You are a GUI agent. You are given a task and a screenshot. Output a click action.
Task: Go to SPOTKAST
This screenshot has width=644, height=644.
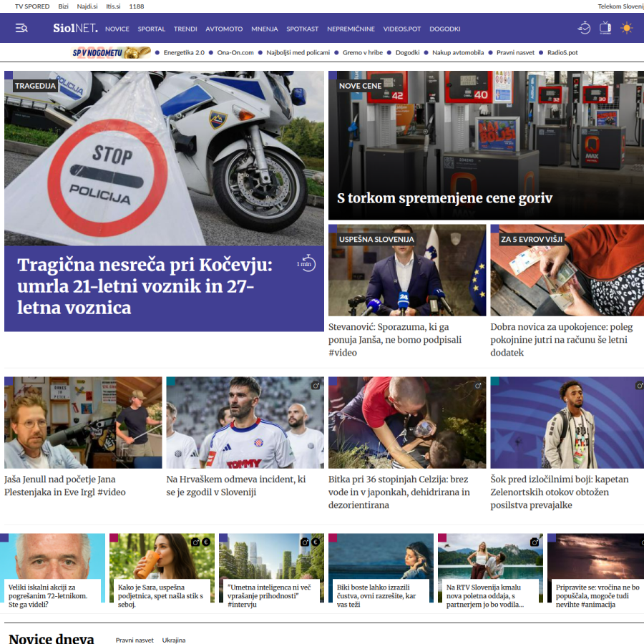click(302, 29)
